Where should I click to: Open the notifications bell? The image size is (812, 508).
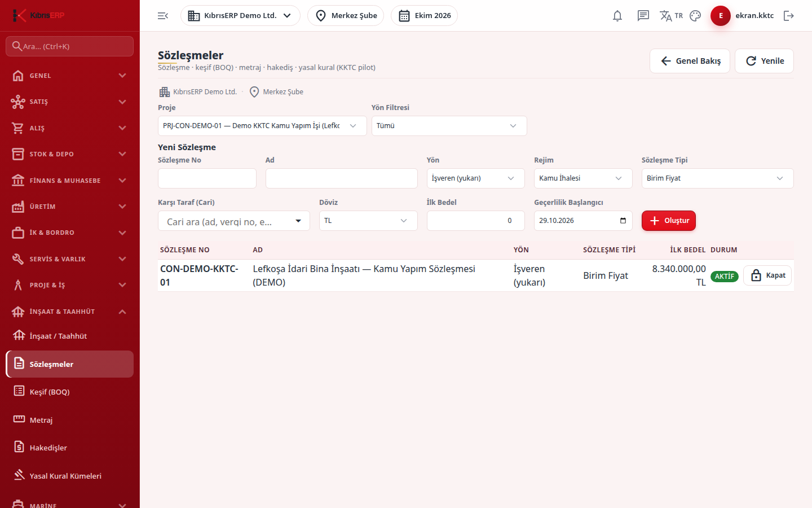coord(617,16)
